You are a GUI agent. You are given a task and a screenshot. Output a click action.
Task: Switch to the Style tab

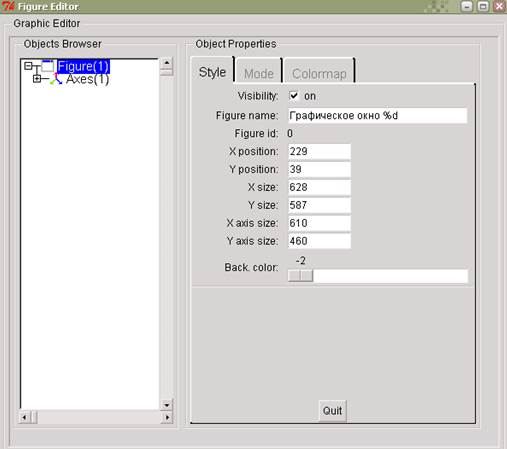[x=212, y=72]
